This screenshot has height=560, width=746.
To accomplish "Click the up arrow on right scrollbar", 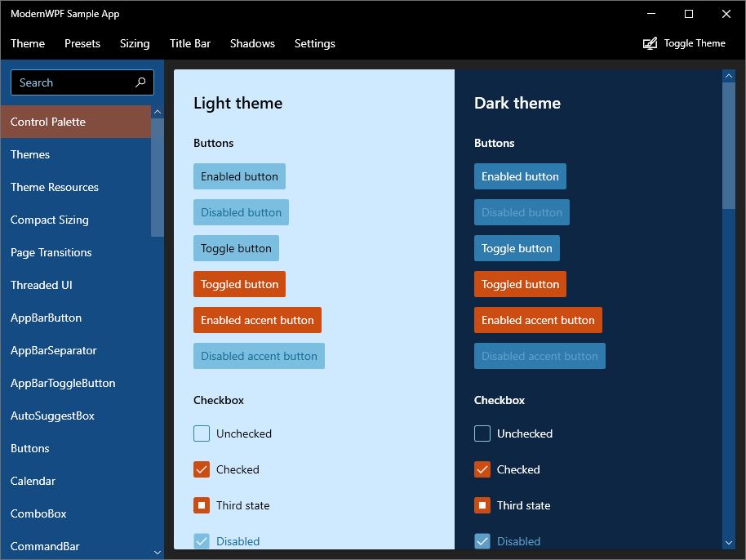I will [x=728, y=75].
